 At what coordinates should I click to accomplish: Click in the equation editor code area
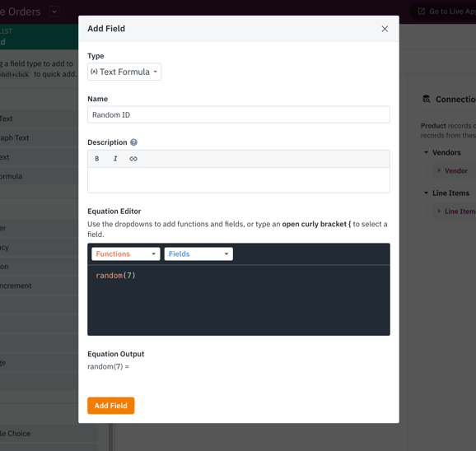tap(239, 300)
